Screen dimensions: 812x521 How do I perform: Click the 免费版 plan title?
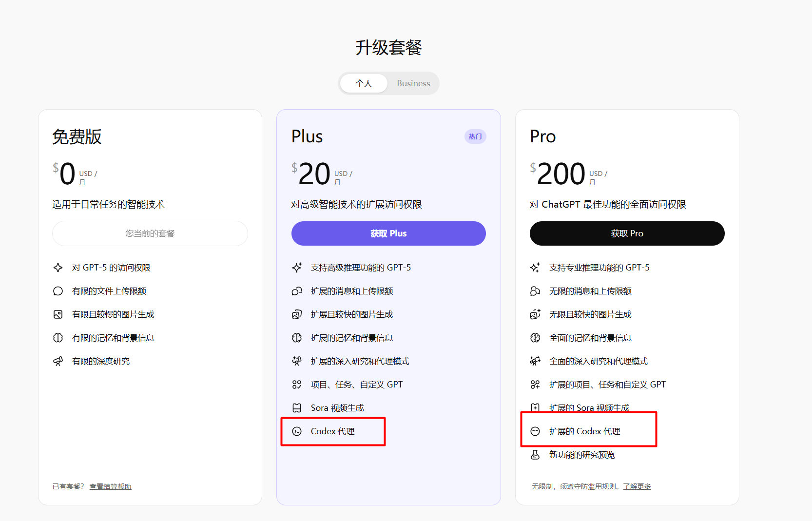click(77, 136)
